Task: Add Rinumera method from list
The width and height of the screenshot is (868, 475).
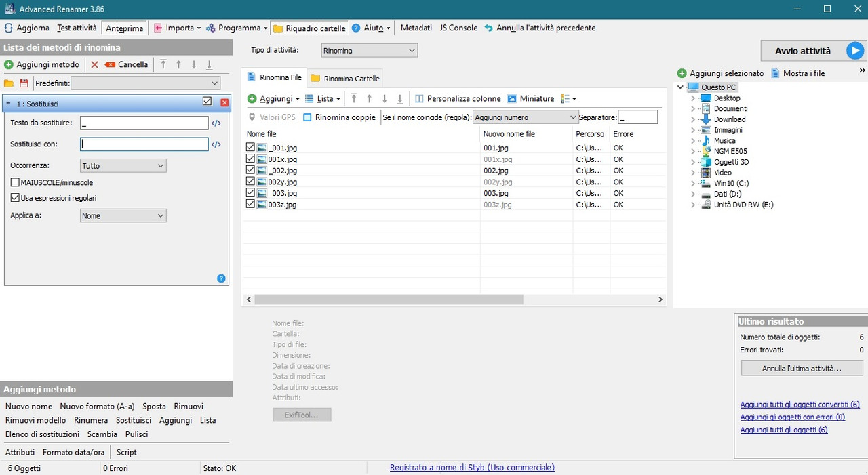Action: (x=91, y=420)
